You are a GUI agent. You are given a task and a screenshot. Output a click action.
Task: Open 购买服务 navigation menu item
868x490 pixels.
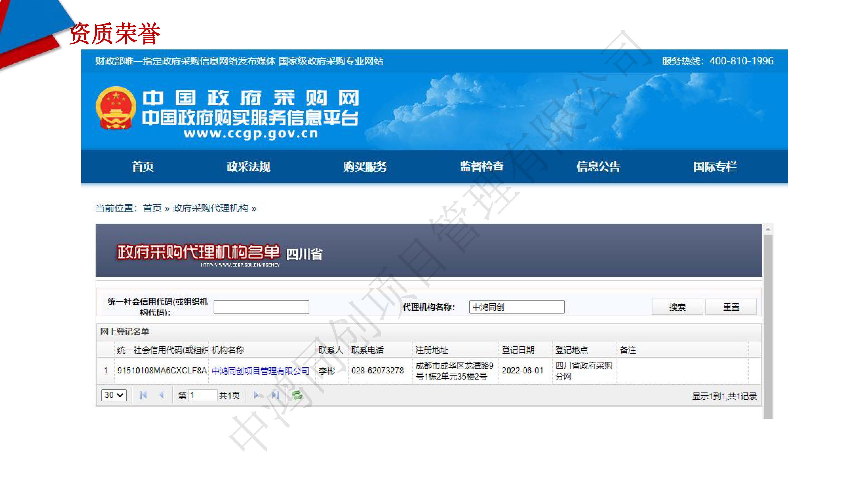tap(365, 166)
